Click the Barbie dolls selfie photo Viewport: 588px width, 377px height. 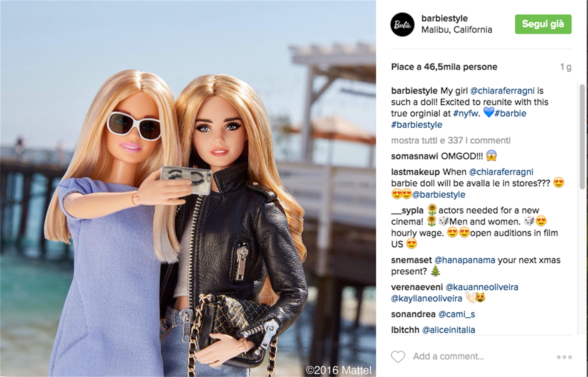coord(188,188)
